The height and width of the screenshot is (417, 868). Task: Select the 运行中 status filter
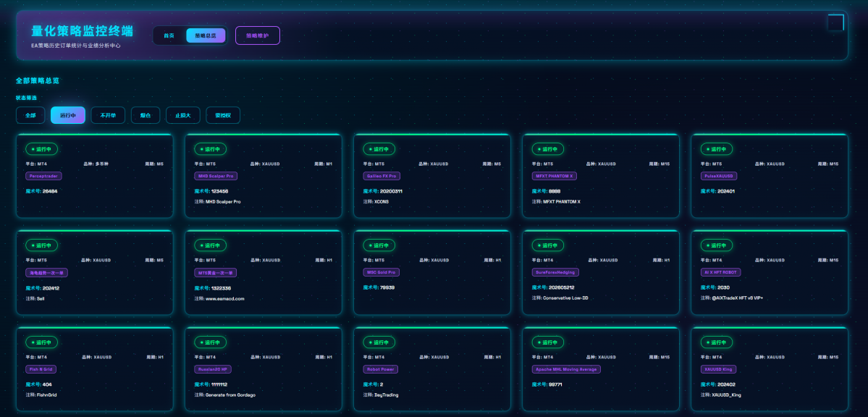coord(67,115)
